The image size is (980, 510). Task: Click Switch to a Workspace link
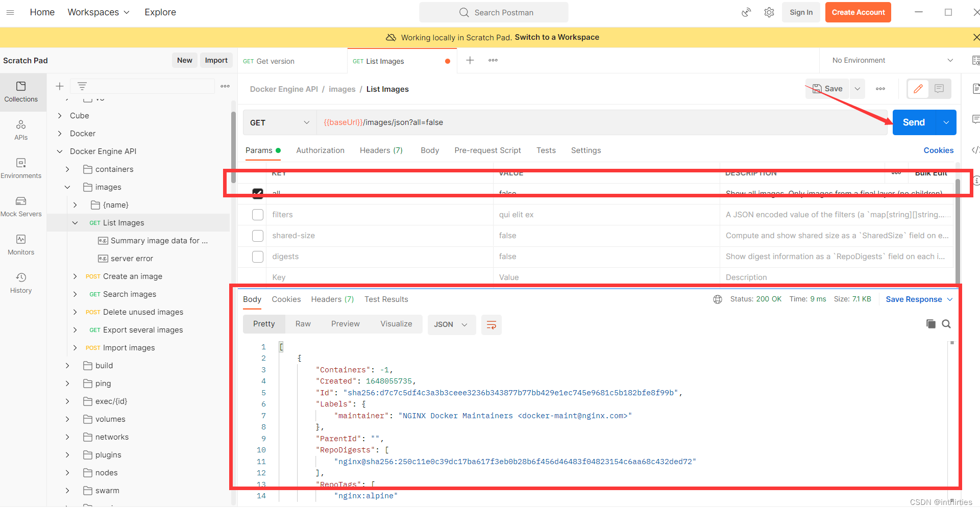pyautogui.click(x=557, y=37)
